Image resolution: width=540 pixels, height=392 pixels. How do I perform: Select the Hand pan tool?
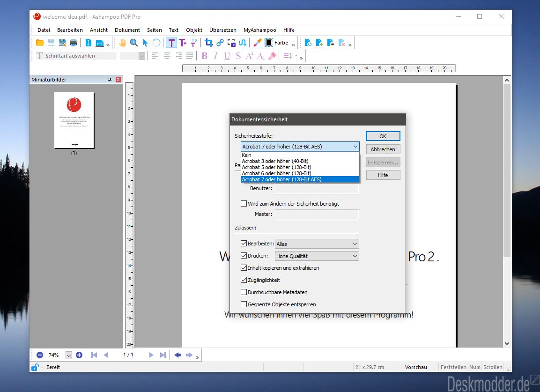(x=123, y=43)
